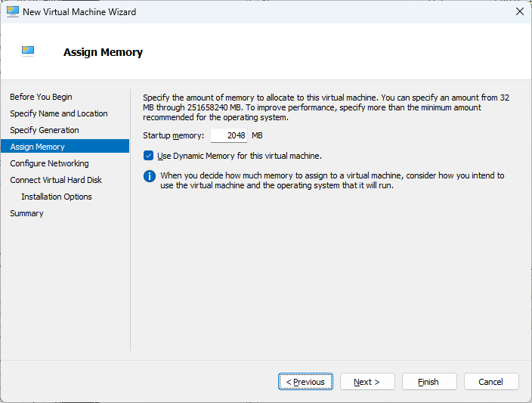Jump to Configure Networking step
532x403 pixels.
(49, 163)
